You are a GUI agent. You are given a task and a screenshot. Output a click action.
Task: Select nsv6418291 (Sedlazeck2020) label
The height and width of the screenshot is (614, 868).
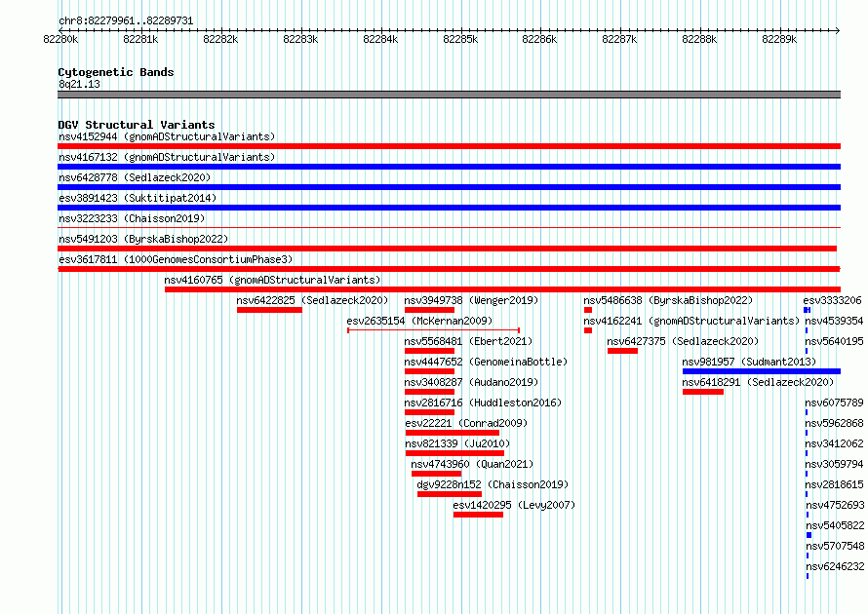pyautogui.click(x=758, y=382)
